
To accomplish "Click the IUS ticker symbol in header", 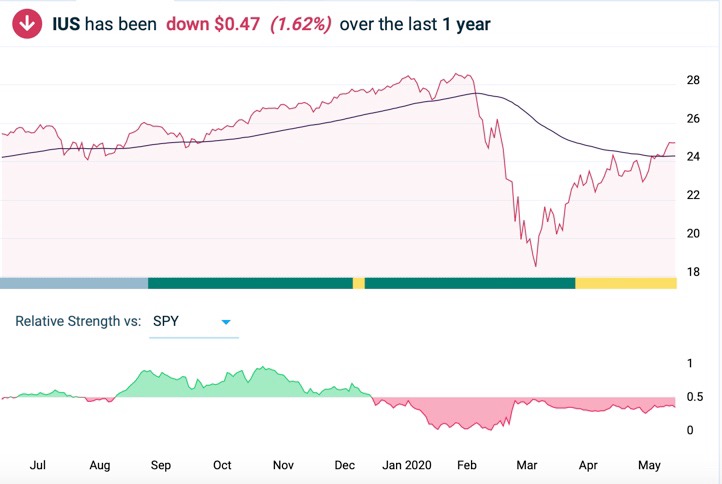I will pyautogui.click(x=66, y=24).
